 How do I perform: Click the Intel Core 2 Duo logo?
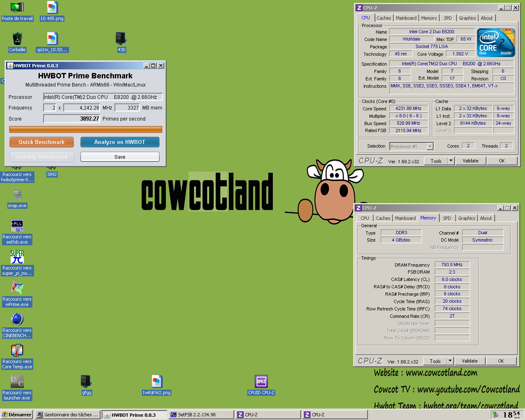pyautogui.click(x=496, y=43)
